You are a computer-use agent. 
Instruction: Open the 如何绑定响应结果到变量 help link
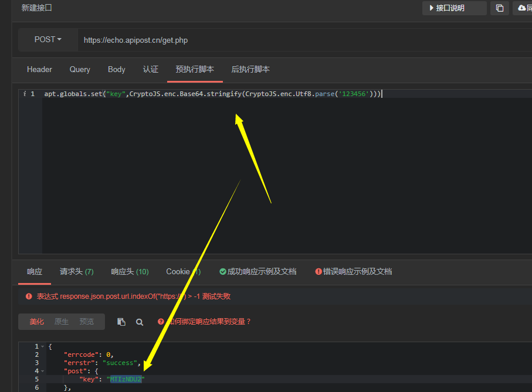(x=205, y=321)
